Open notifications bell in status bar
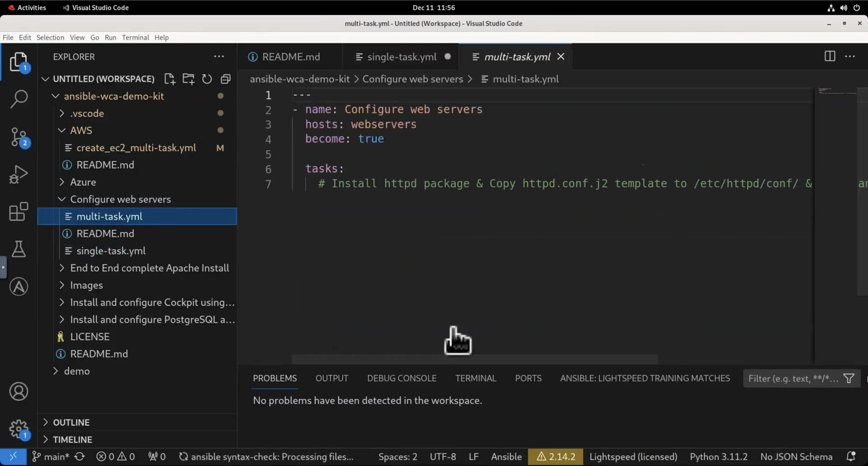This screenshot has height=466, width=868. pos(851,457)
